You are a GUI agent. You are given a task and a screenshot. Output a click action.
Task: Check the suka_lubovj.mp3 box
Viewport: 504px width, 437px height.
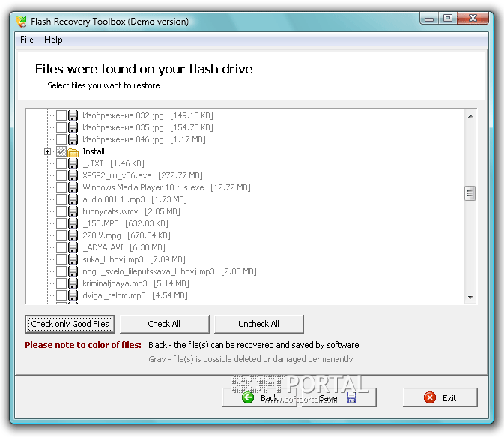(x=61, y=259)
